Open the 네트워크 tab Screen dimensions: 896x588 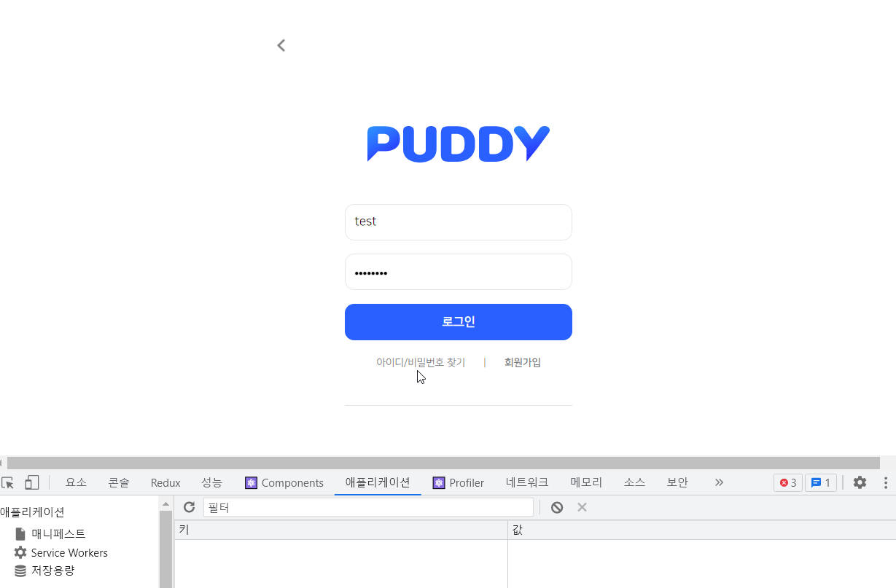tap(527, 482)
